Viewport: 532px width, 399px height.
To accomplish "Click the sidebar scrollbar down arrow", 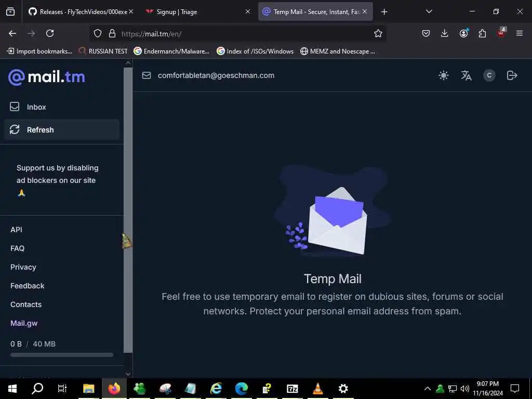I will click(128, 374).
